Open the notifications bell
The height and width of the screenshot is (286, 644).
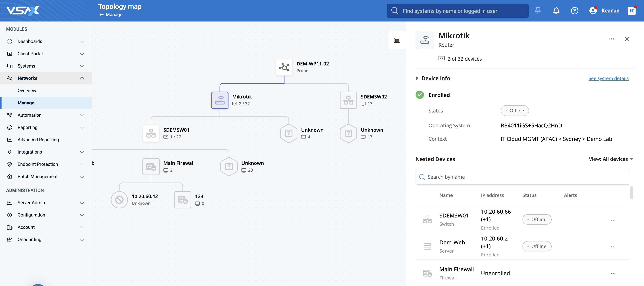click(556, 11)
